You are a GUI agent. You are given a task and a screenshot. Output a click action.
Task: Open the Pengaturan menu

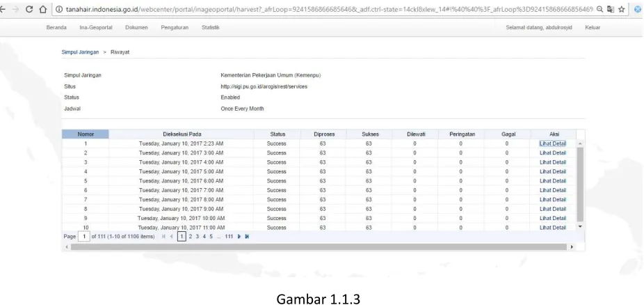(175, 28)
